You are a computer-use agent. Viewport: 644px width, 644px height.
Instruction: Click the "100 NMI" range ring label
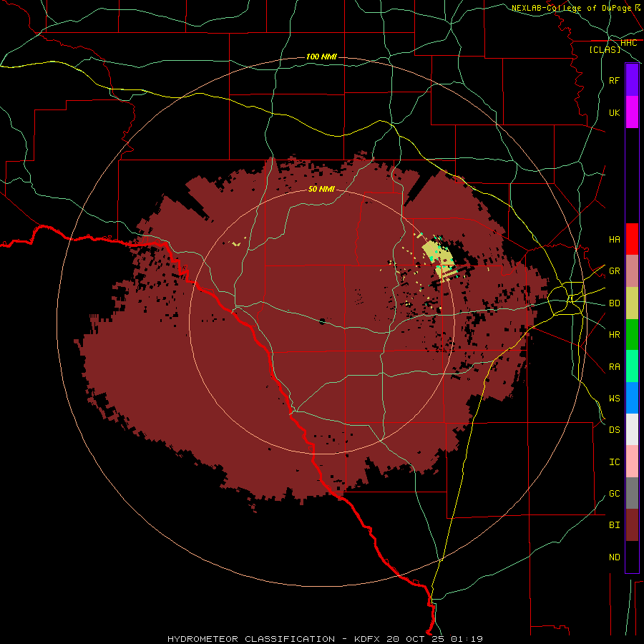[x=321, y=57]
